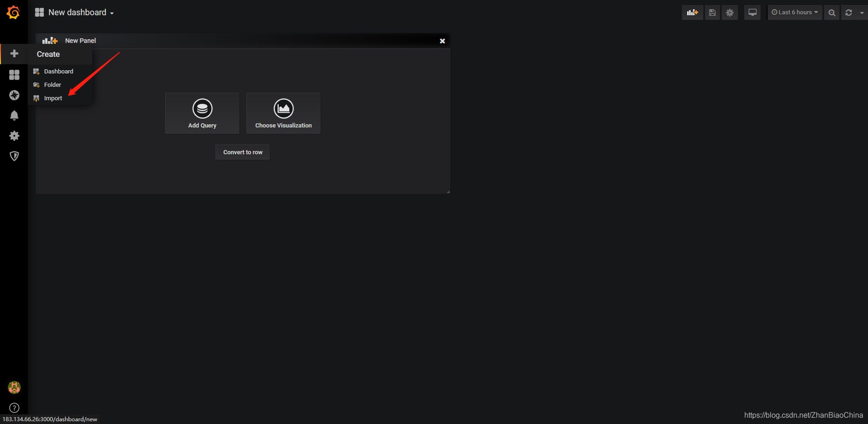Refresh dashboard with the refresh icon
This screenshot has height=424, width=868.
coord(849,12)
